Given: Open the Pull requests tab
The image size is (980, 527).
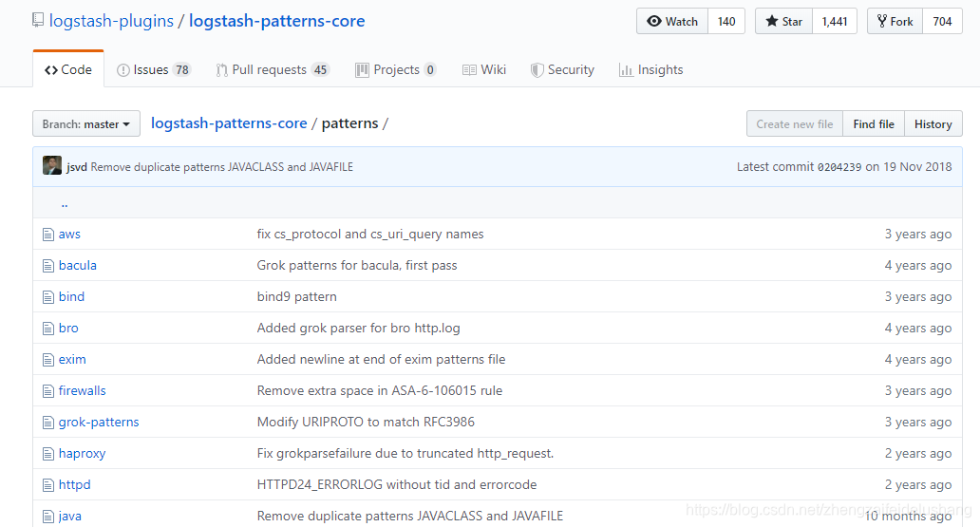Looking at the screenshot, I should (273, 69).
